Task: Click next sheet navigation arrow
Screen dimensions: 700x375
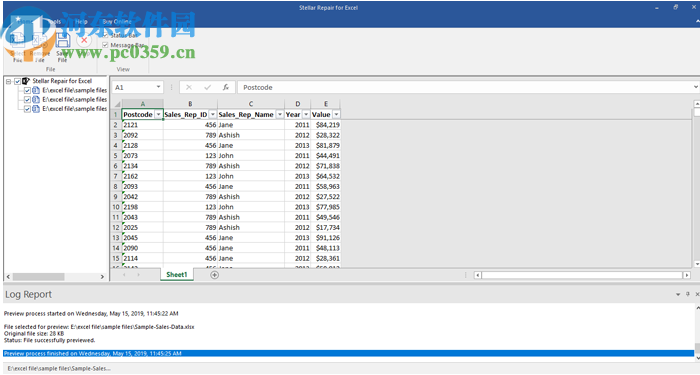Action: tap(138, 275)
